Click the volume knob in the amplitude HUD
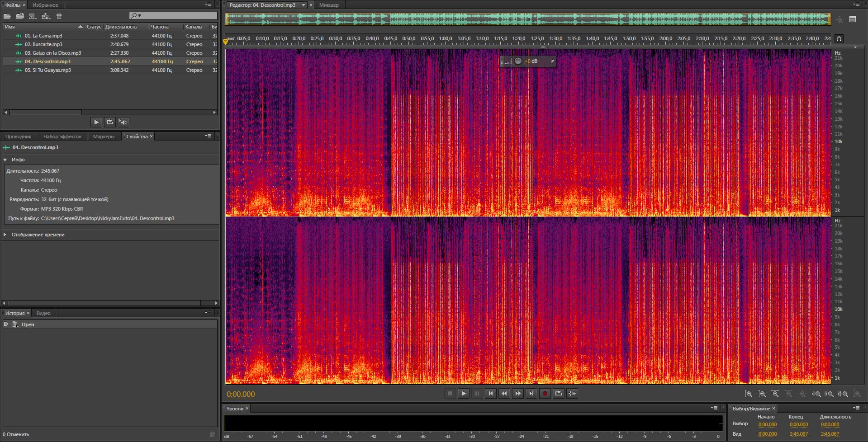Viewport: 868px width, 442px height. pyautogui.click(x=518, y=61)
